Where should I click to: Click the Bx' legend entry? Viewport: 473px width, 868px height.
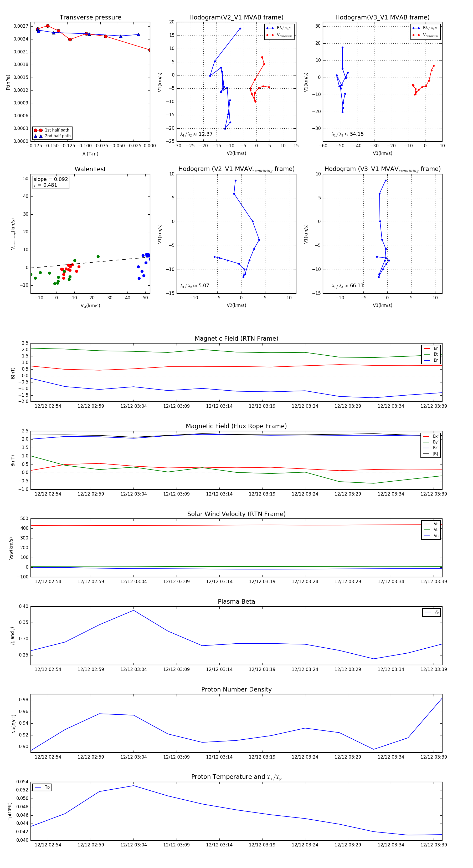pos(431,436)
